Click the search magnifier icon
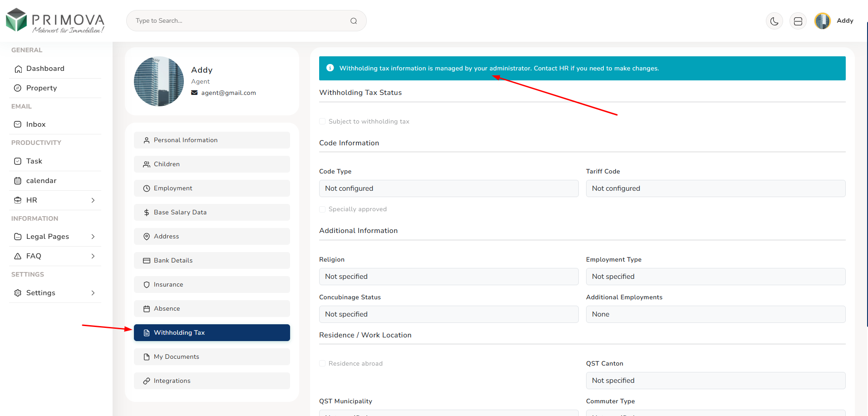868x416 pixels. tap(353, 21)
